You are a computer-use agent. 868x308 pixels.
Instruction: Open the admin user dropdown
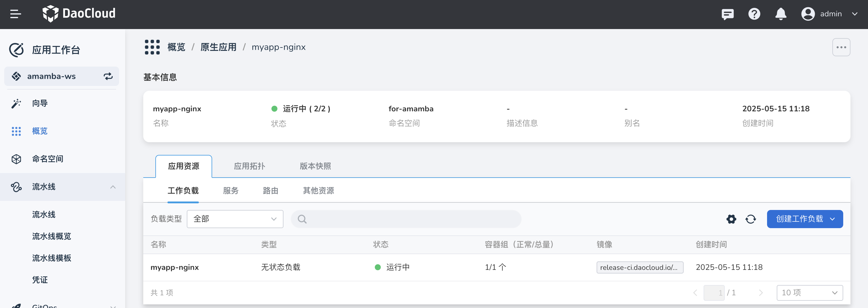click(x=829, y=14)
